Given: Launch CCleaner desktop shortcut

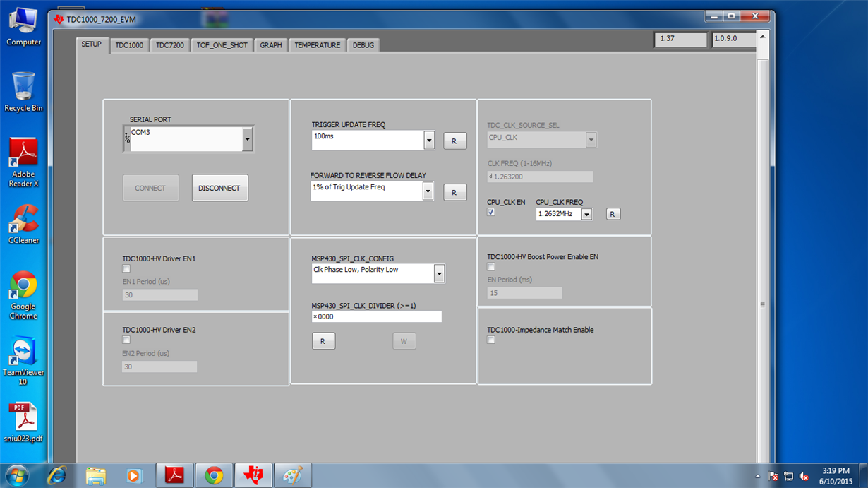Looking at the screenshot, I should point(23,223).
